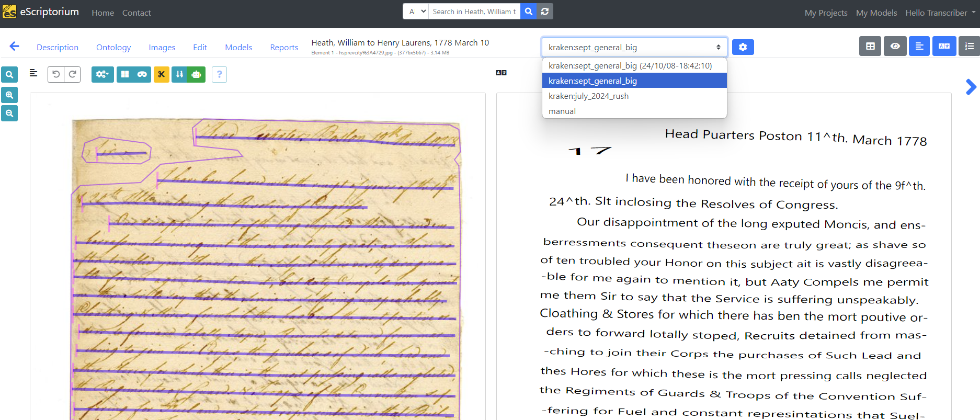Viewport: 980px width, 420px height.
Task: Toggle the eye visibility panel button
Action: (895, 46)
